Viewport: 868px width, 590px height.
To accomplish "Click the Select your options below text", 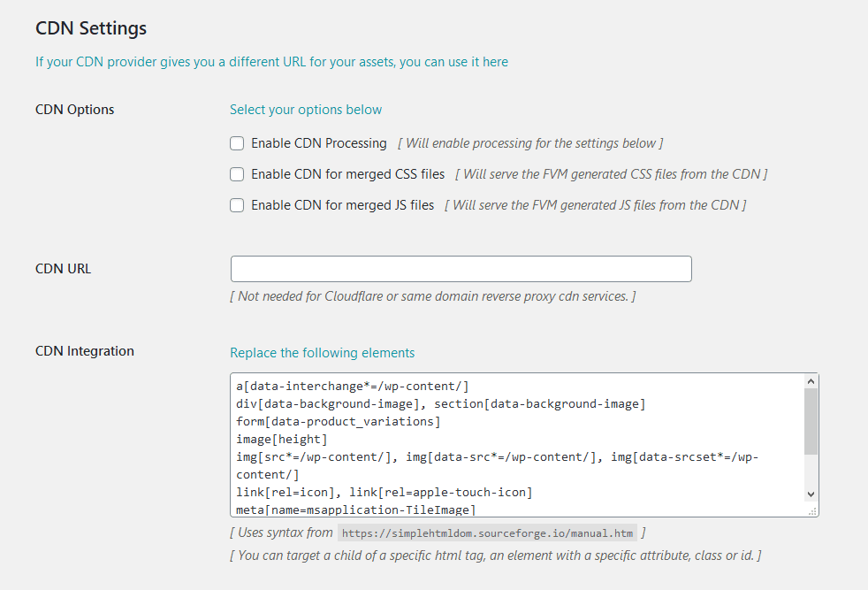I will click(x=306, y=110).
